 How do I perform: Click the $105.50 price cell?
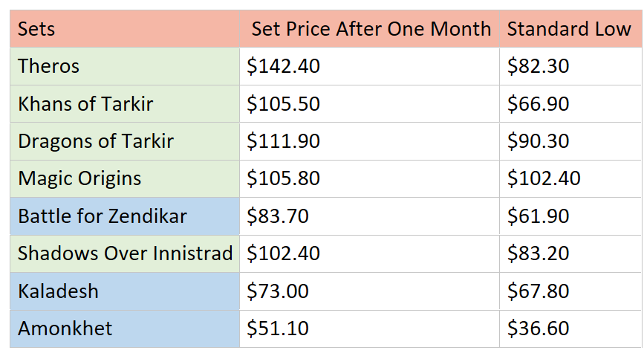click(x=369, y=104)
